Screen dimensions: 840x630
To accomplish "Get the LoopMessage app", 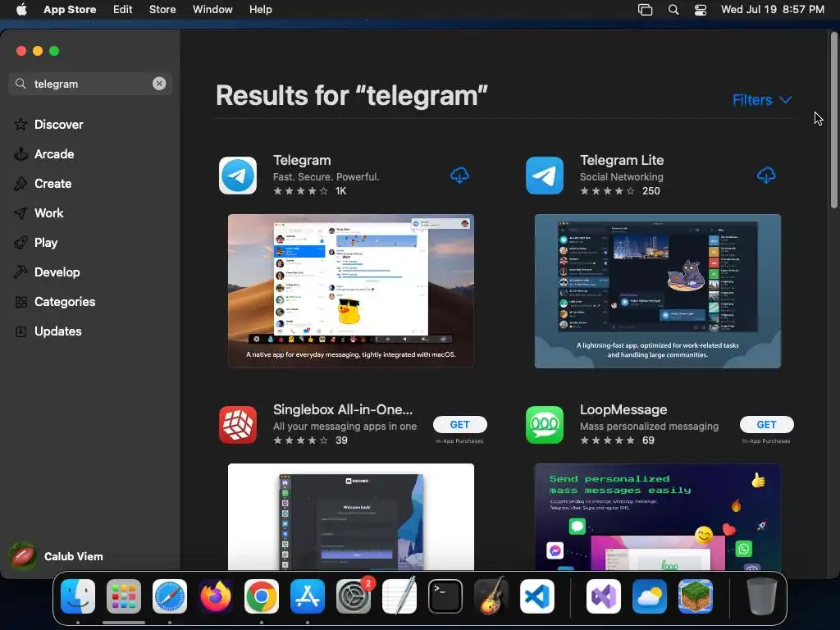I will point(766,424).
